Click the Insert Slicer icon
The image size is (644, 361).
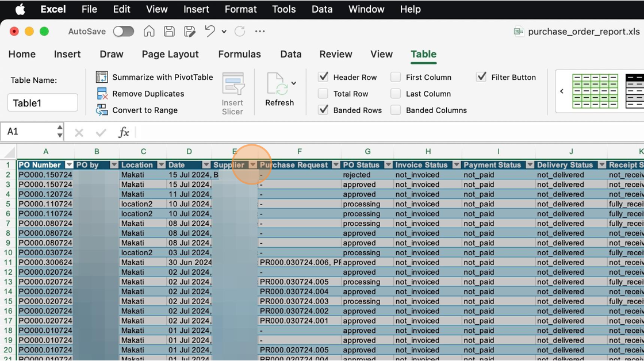[x=233, y=84]
